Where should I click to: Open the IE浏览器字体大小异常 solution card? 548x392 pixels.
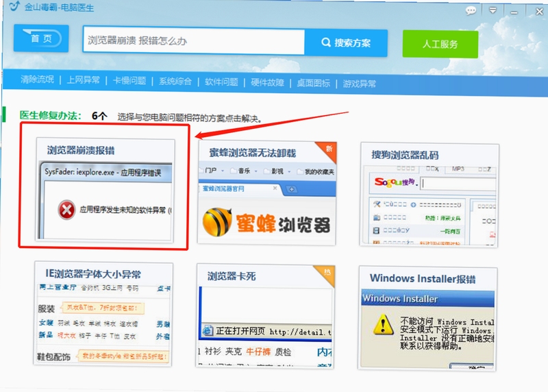[x=103, y=314]
